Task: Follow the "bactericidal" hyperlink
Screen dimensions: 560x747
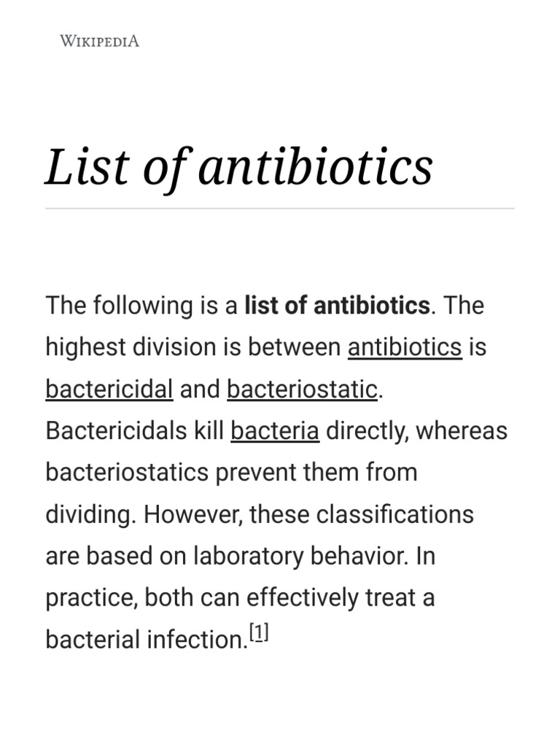Action: pos(109,390)
